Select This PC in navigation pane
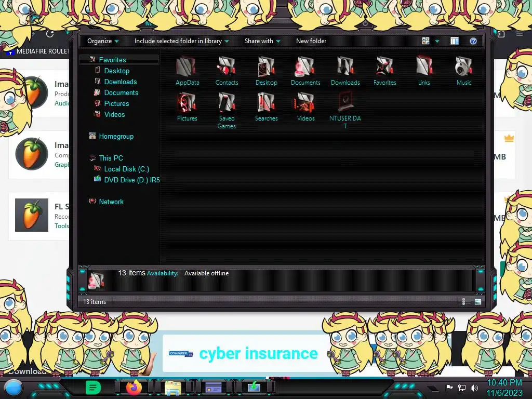 pos(111,158)
